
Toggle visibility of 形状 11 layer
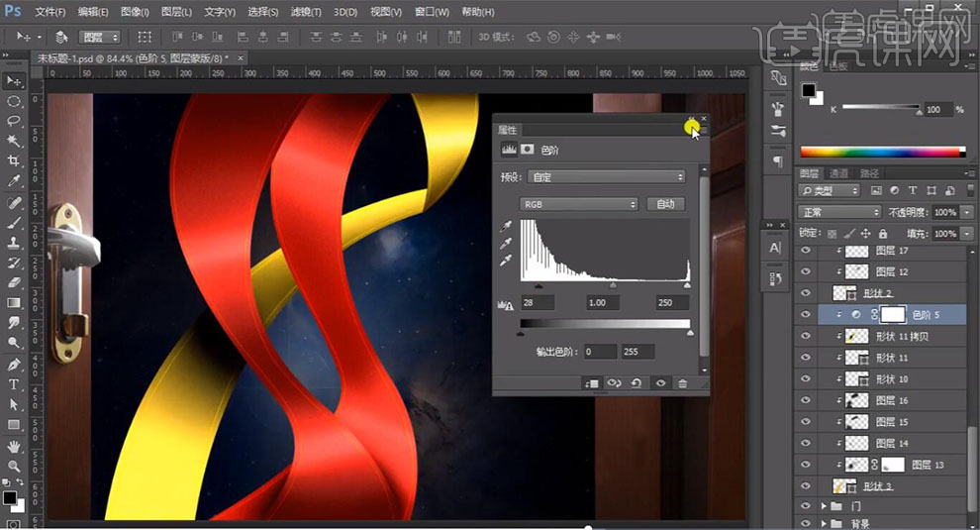pyautogui.click(x=805, y=358)
